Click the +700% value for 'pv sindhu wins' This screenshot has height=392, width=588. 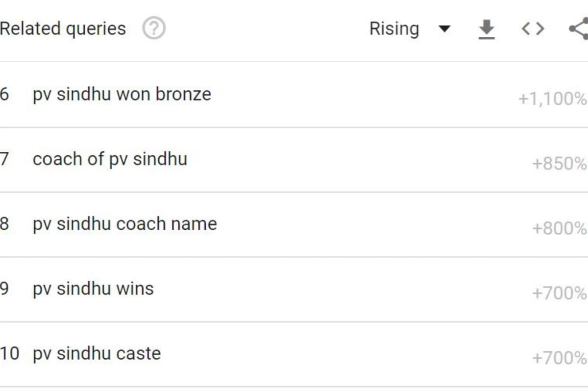point(559,294)
